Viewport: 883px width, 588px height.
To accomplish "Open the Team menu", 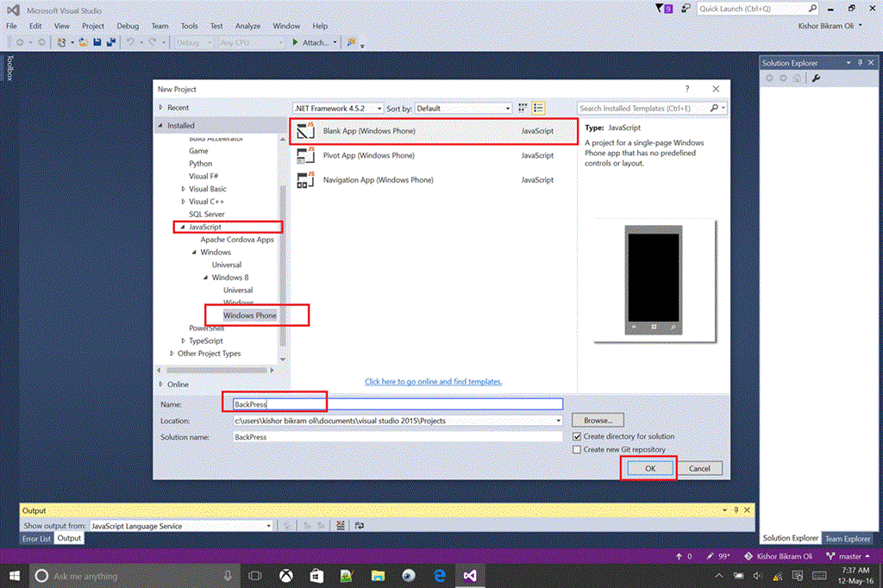I will tap(160, 26).
